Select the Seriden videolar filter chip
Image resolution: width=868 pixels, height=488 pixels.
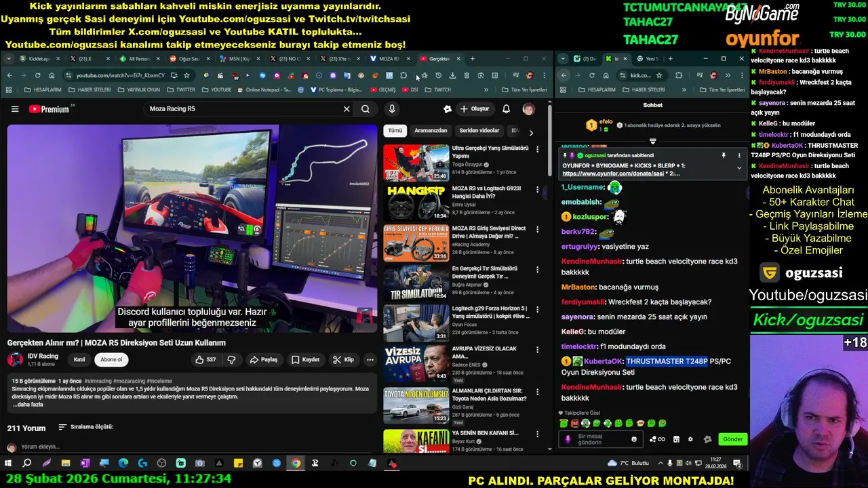[x=479, y=131]
